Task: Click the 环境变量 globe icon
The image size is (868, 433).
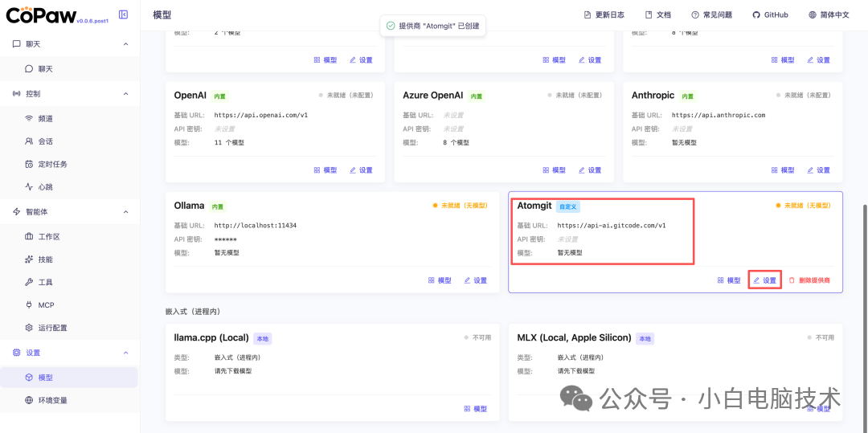Action: pyautogui.click(x=30, y=400)
